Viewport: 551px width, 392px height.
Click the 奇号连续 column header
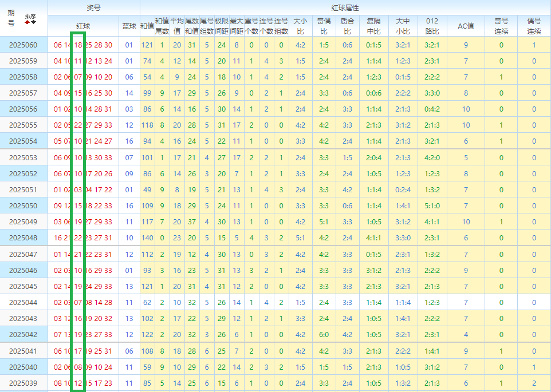501,26
